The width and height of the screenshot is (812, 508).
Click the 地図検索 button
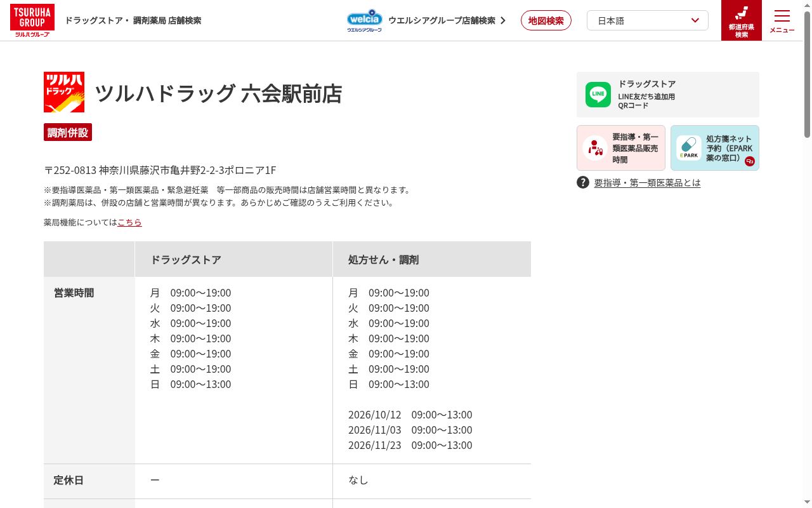coord(546,20)
